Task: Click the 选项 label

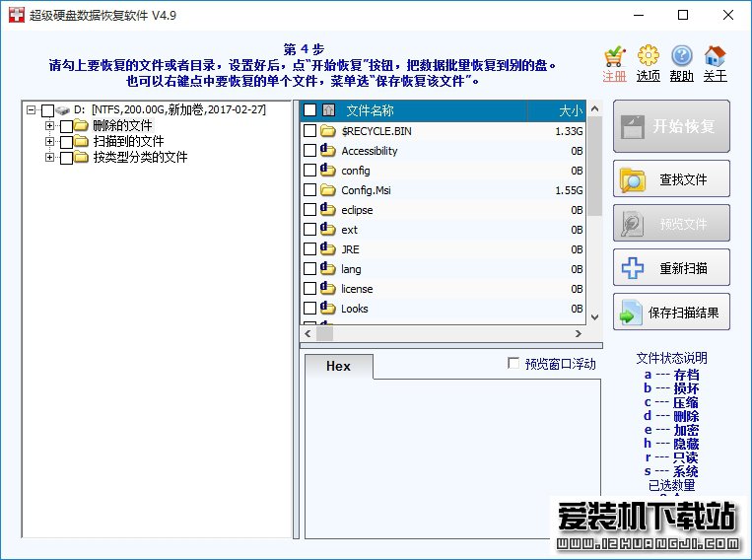Action: coord(648,76)
